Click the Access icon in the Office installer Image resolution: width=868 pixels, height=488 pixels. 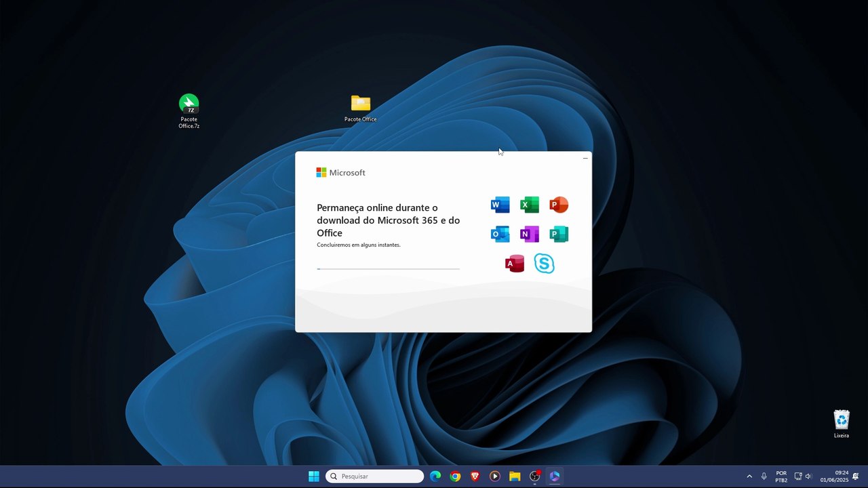coord(515,264)
